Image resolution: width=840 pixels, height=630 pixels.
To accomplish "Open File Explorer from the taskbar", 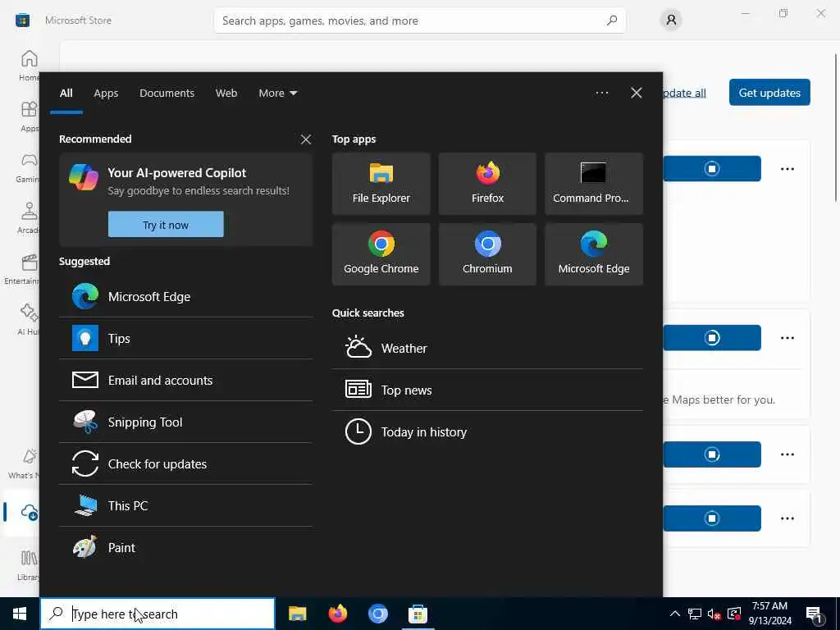I will click(297, 614).
